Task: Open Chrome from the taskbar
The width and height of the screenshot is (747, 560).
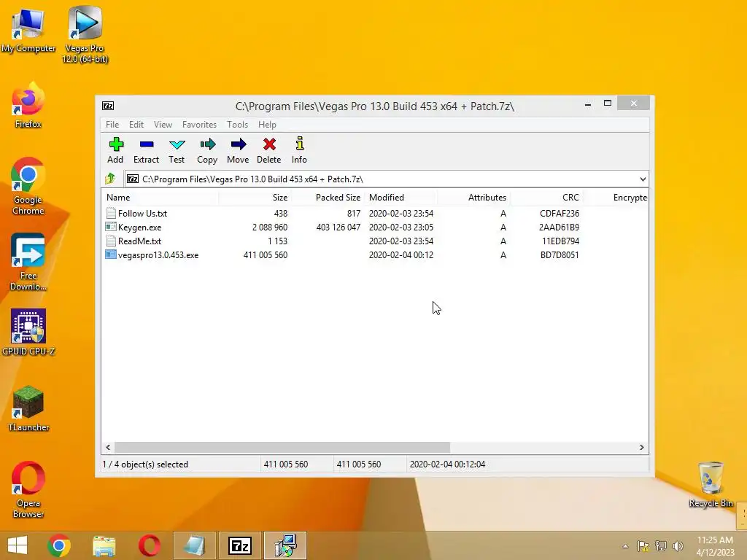Action: click(x=59, y=545)
